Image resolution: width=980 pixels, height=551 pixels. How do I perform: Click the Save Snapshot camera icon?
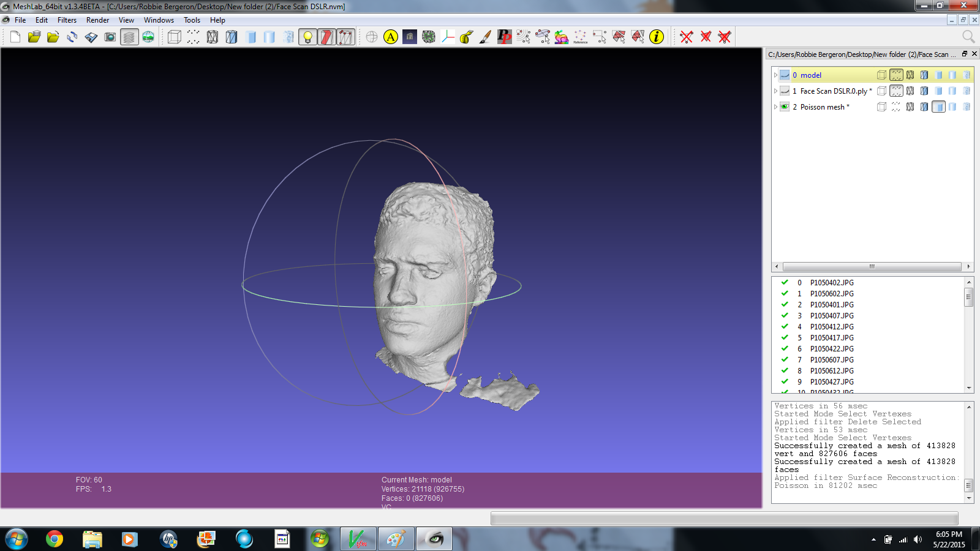pos(110,37)
